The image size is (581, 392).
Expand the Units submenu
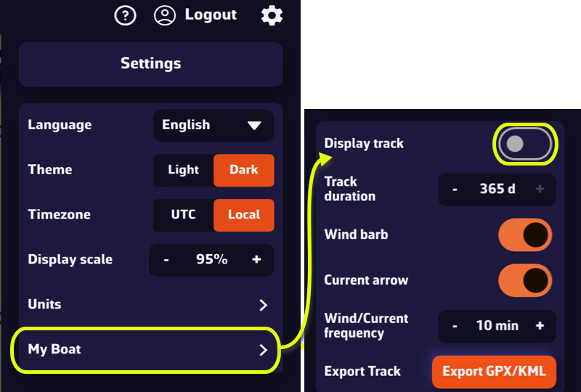[263, 305]
